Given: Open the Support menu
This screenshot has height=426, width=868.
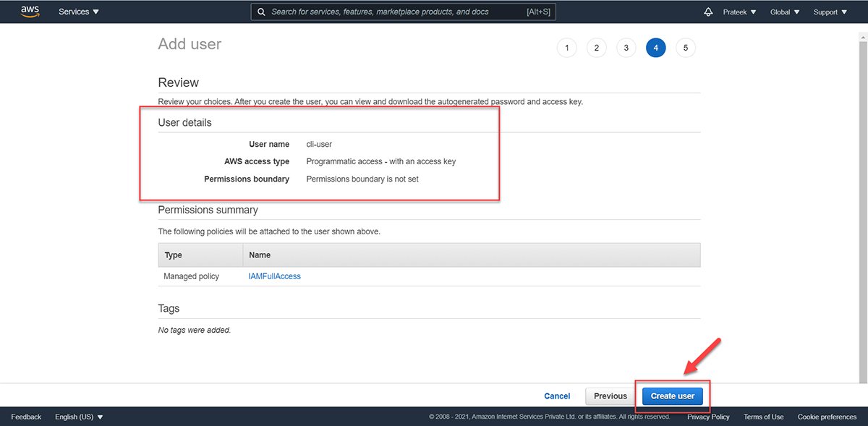Looking at the screenshot, I should point(830,12).
